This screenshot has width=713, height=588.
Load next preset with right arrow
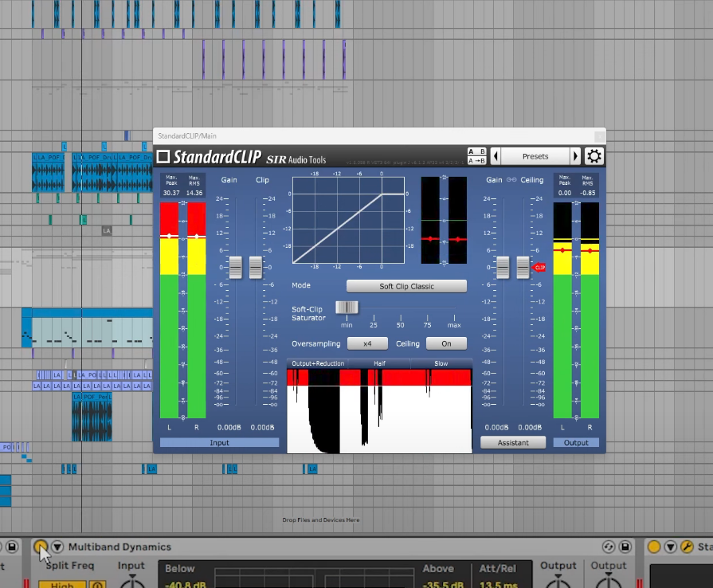(575, 156)
